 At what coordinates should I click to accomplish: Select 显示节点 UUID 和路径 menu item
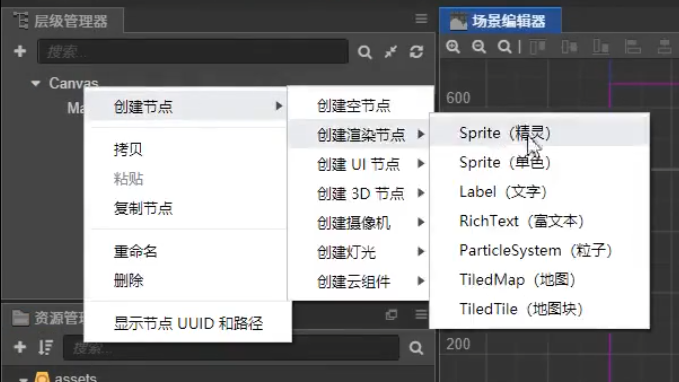[x=188, y=324]
